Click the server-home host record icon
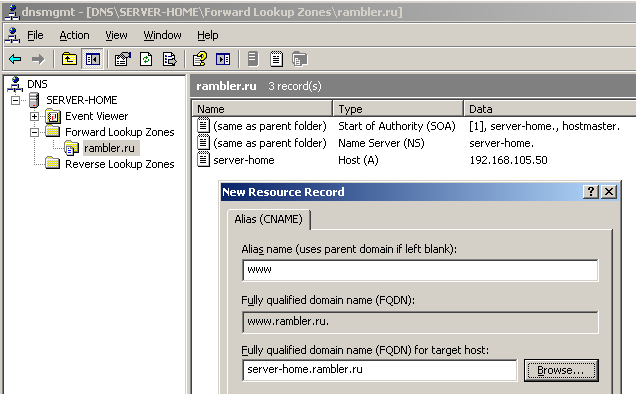636x394 pixels. 203,159
